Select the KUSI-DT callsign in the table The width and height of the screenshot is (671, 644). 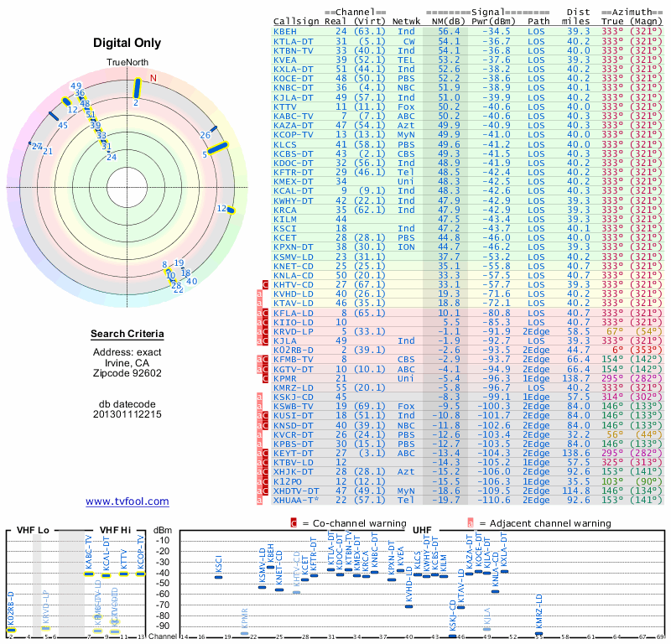pyautogui.click(x=294, y=416)
